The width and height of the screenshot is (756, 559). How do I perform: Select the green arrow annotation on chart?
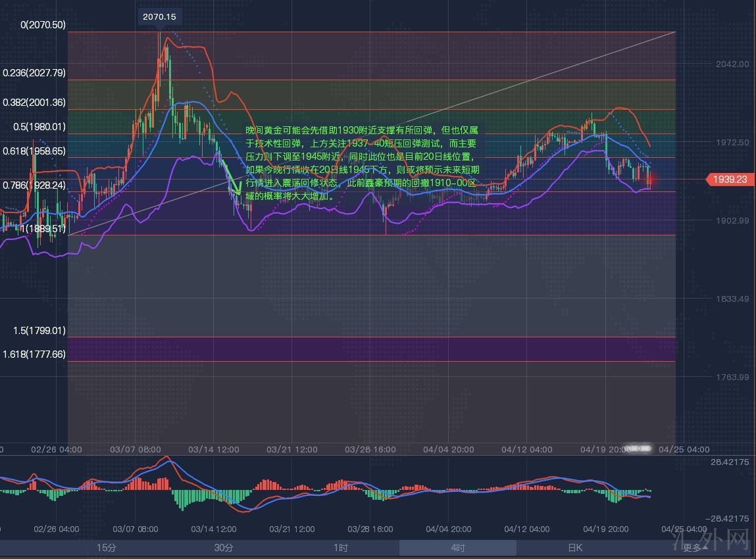229,175
